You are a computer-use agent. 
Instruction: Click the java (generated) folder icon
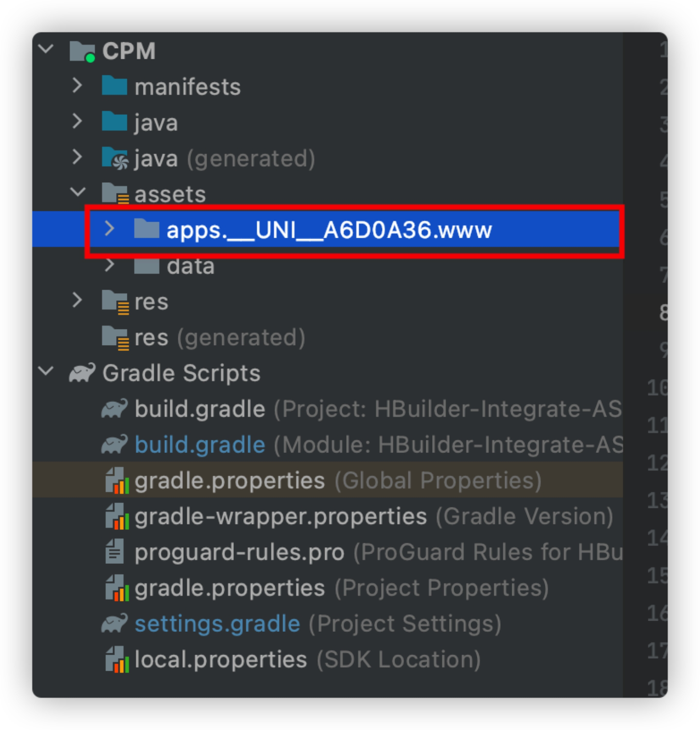pyautogui.click(x=115, y=158)
